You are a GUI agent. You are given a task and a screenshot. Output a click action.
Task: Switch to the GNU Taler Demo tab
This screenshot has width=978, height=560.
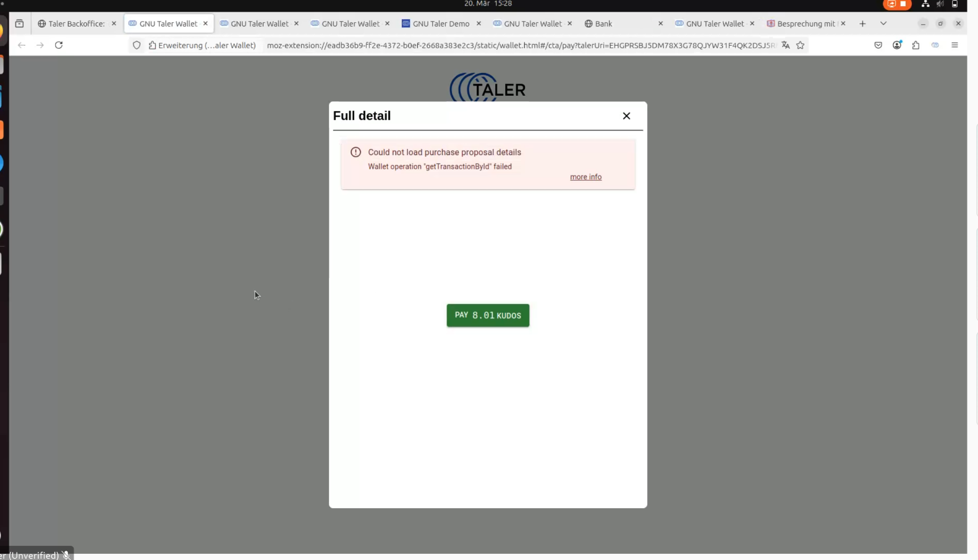pos(440,23)
